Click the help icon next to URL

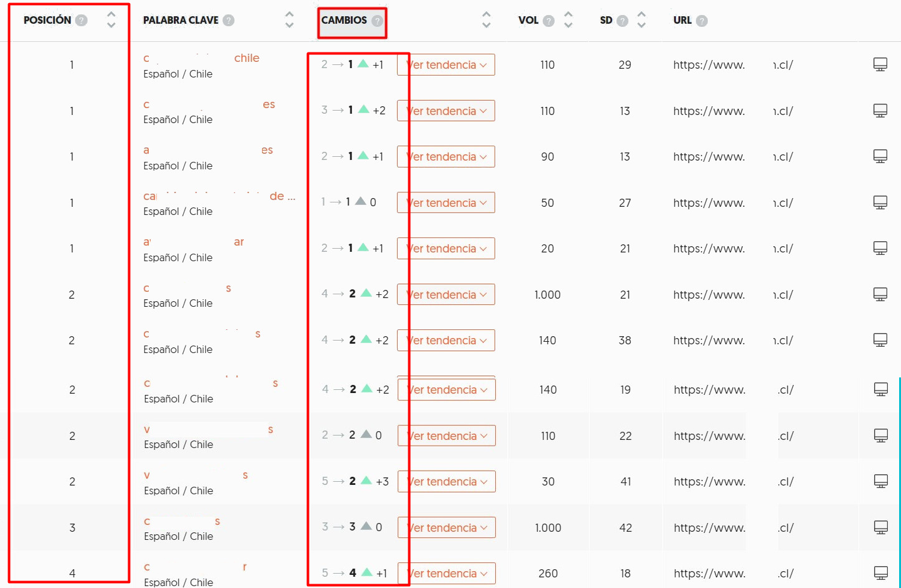(702, 21)
